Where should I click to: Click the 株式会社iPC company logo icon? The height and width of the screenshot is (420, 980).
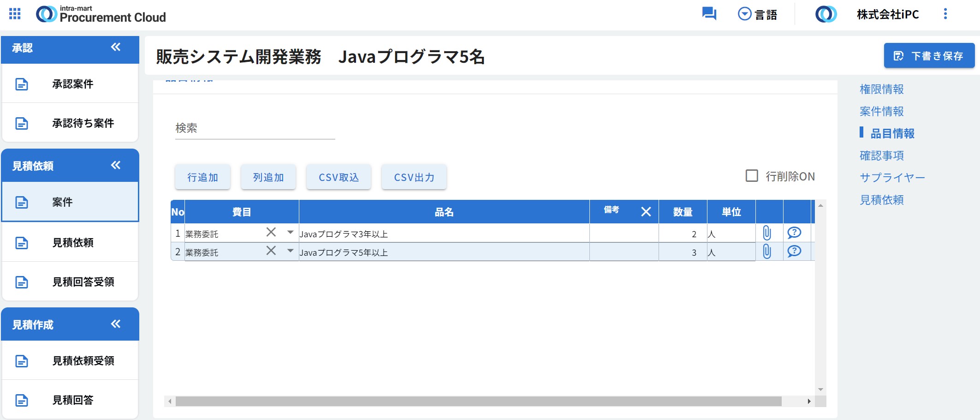pos(826,14)
